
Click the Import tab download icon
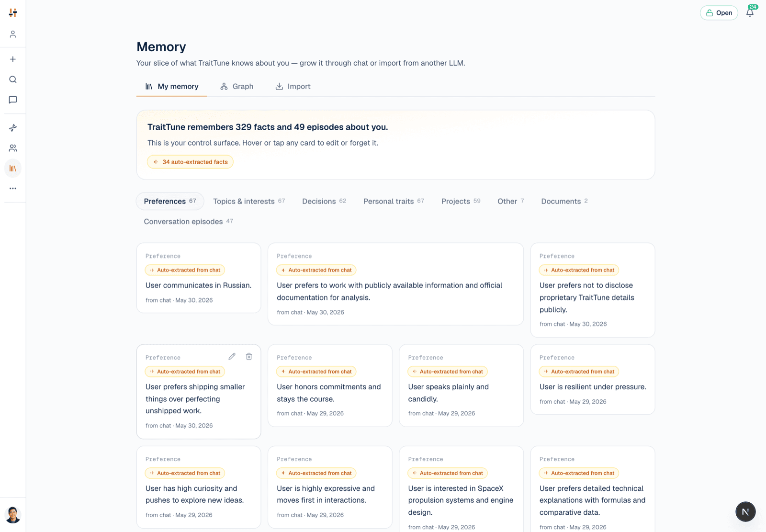279,87
